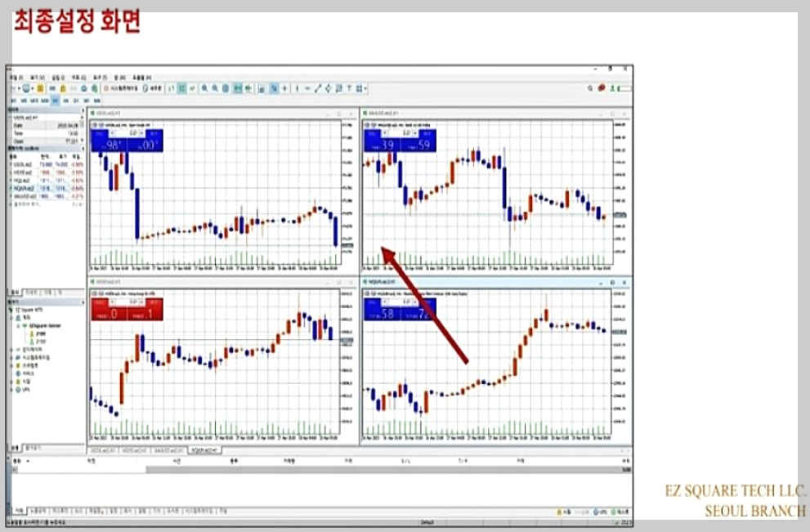Toggle the chart grid toolbar button
This screenshot has height=532, width=810.
tap(226, 88)
